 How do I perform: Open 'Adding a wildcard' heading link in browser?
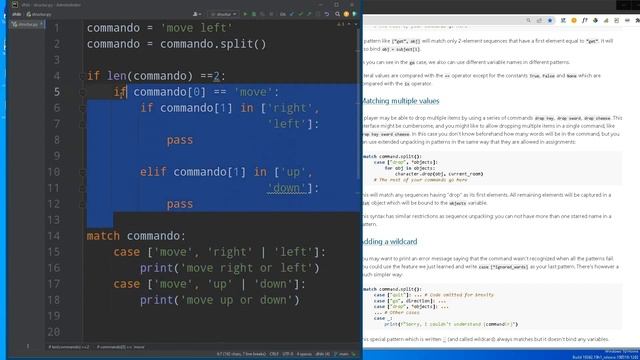[390, 242]
